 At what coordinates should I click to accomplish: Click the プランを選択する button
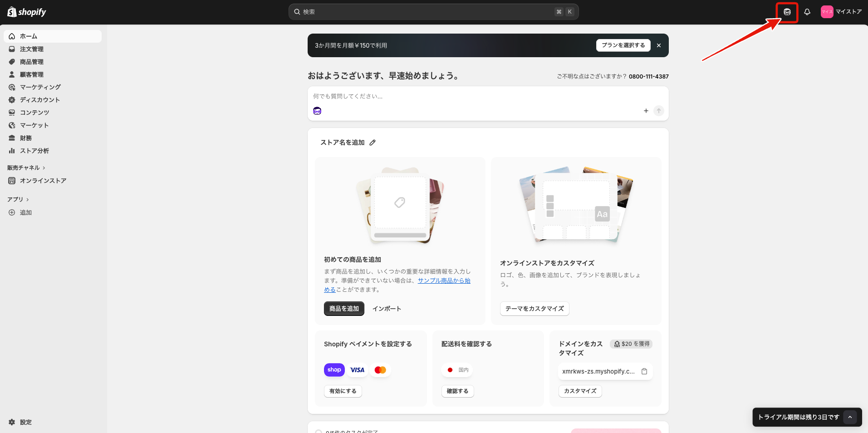click(x=623, y=45)
